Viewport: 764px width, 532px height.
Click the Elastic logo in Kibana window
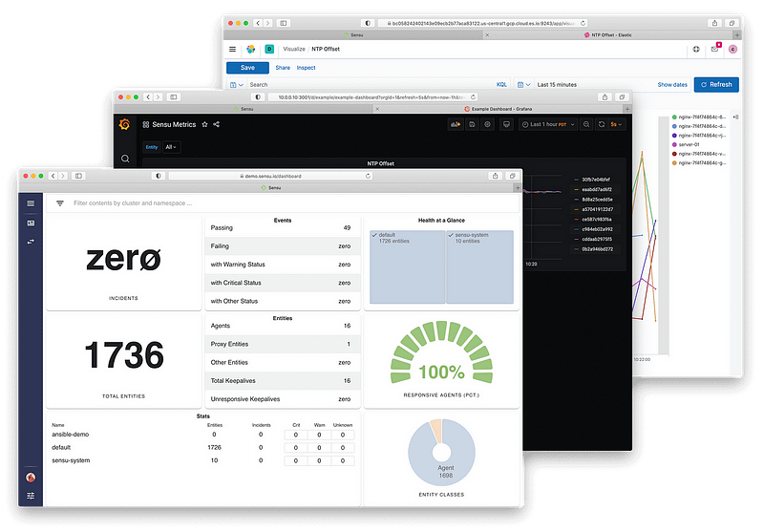pyautogui.click(x=251, y=50)
